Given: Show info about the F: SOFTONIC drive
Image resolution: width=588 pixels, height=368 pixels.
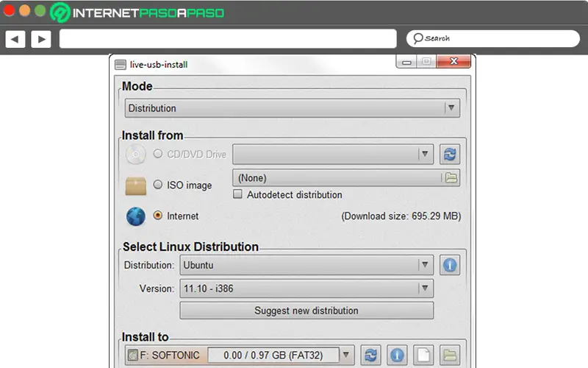Looking at the screenshot, I should (397, 355).
